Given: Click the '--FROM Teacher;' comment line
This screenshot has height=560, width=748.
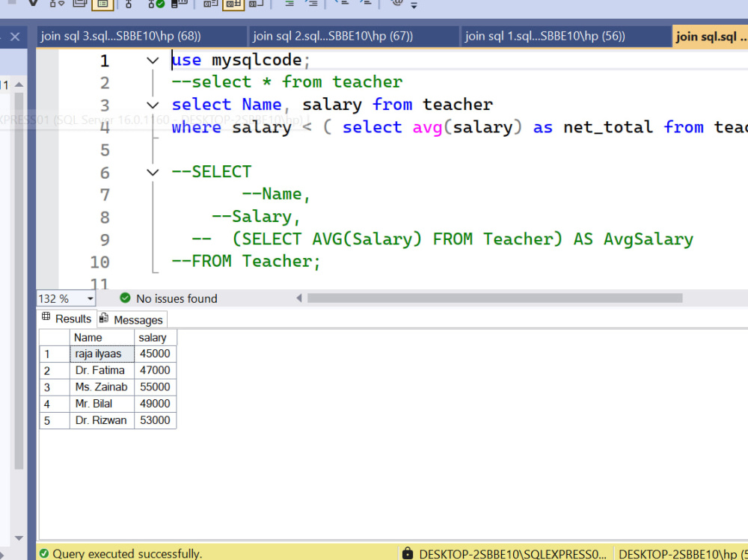Looking at the screenshot, I should [x=246, y=262].
